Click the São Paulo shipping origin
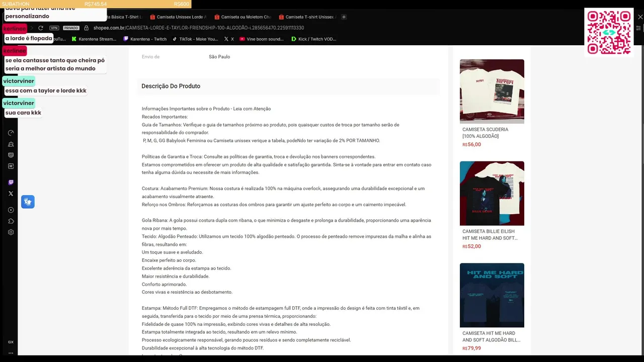Screen dimensions: 644x362 [219, 57]
